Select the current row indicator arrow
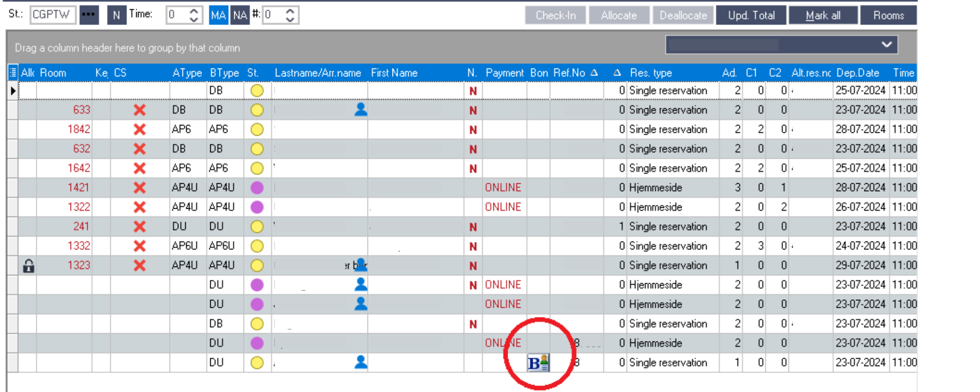This screenshot has width=980, height=392. pyautogui.click(x=13, y=91)
